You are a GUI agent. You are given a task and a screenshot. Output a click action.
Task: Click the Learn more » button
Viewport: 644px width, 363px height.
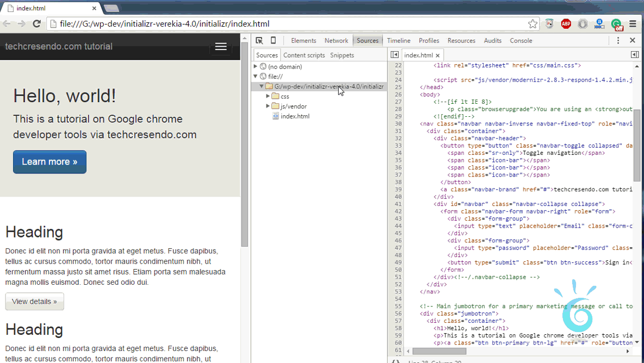(49, 161)
